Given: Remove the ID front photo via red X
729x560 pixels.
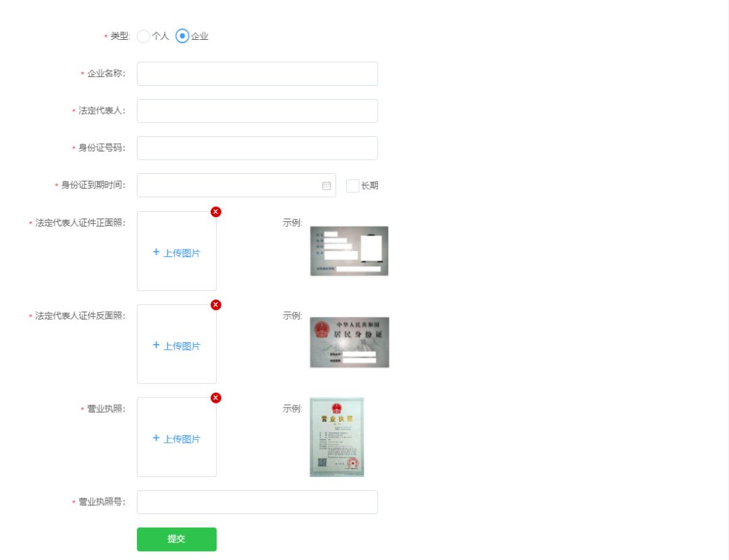Looking at the screenshot, I should [216, 211].
